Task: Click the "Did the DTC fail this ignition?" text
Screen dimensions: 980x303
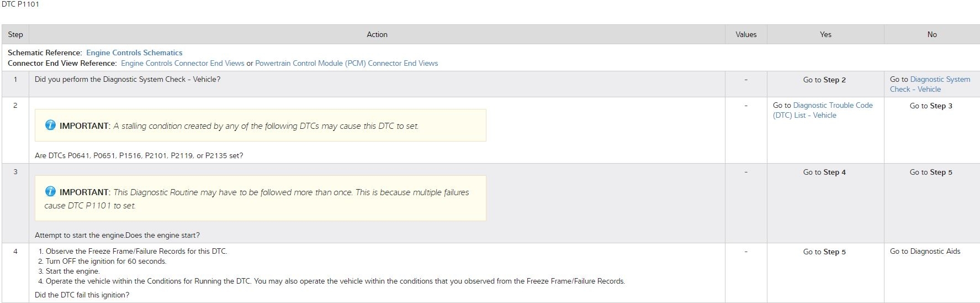Action: click(x=82, y=295)
